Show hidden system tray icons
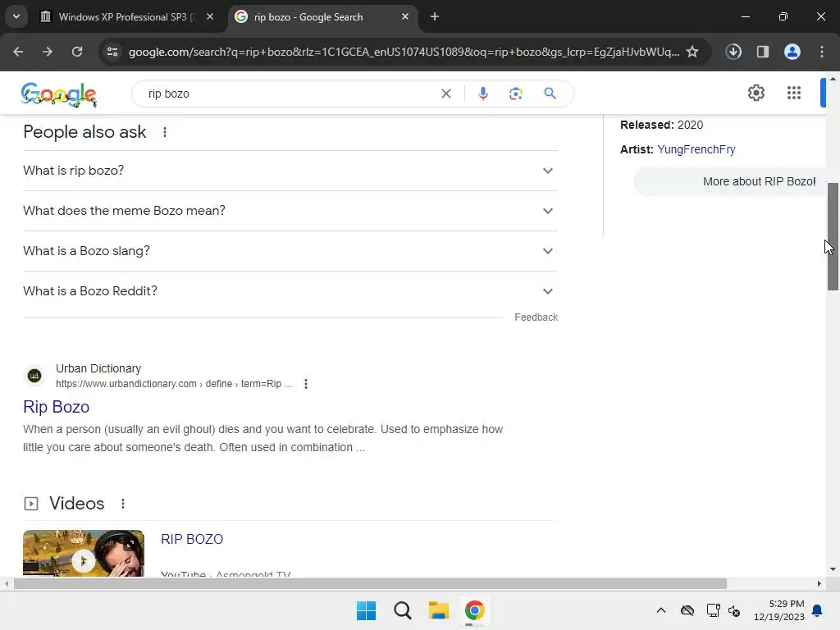 coord(661,610)
